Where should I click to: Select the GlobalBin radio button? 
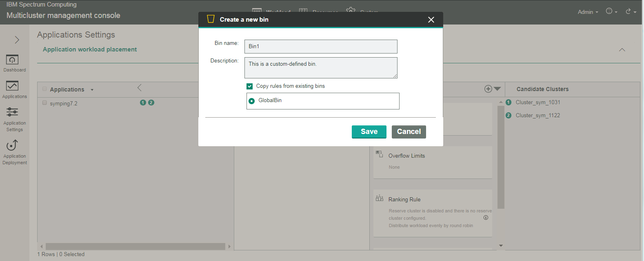pyautogui.click(x=252, y=101)
